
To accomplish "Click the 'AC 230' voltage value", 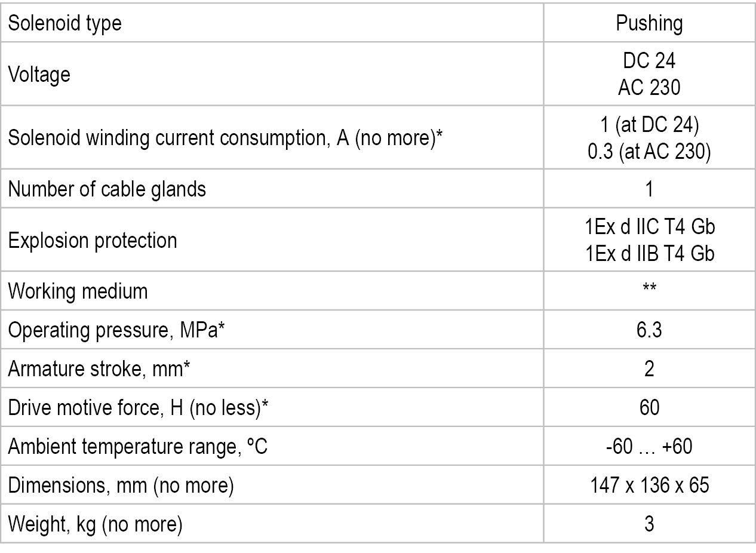I will click(649, 87).
